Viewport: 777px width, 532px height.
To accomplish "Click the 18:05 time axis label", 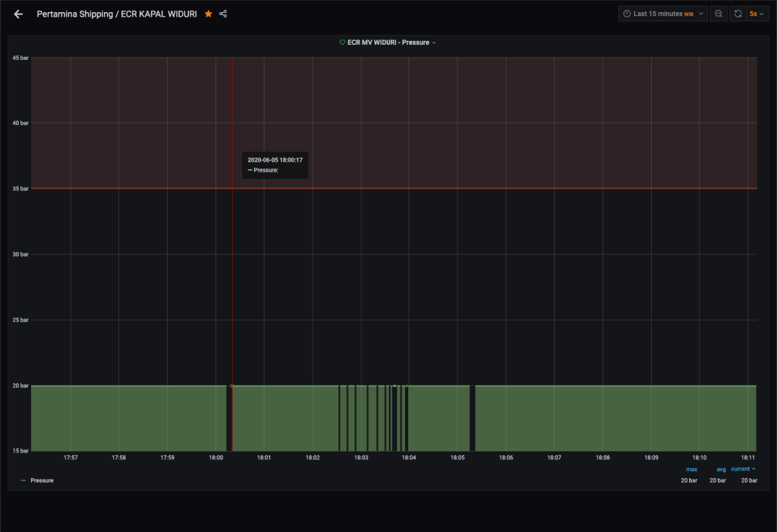I will point(458,458).
